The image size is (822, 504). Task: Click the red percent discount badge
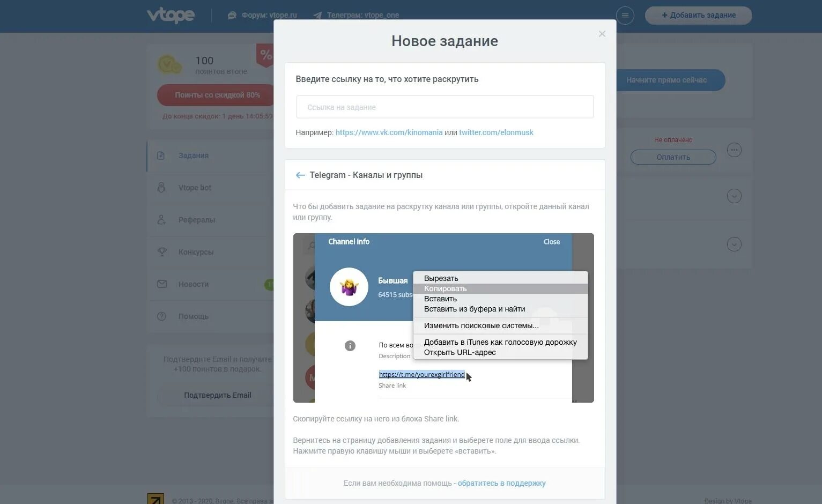(265, 55)
